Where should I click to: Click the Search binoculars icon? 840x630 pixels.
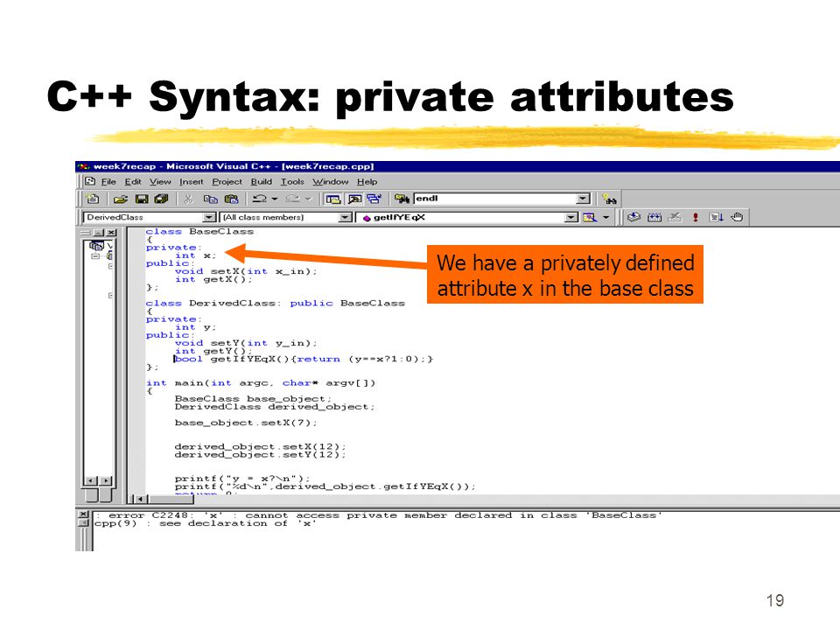click(609, 199)
